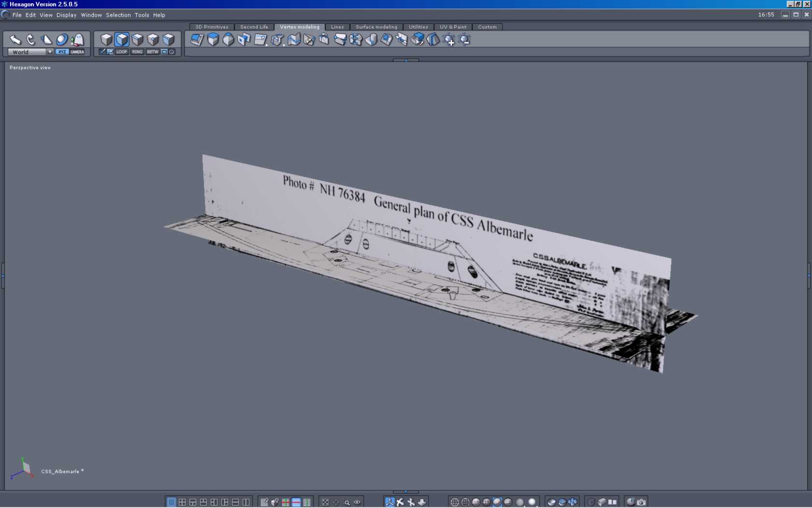Click the camera icon in bottom bar
The image size is (812, 508).
point(641,502)
